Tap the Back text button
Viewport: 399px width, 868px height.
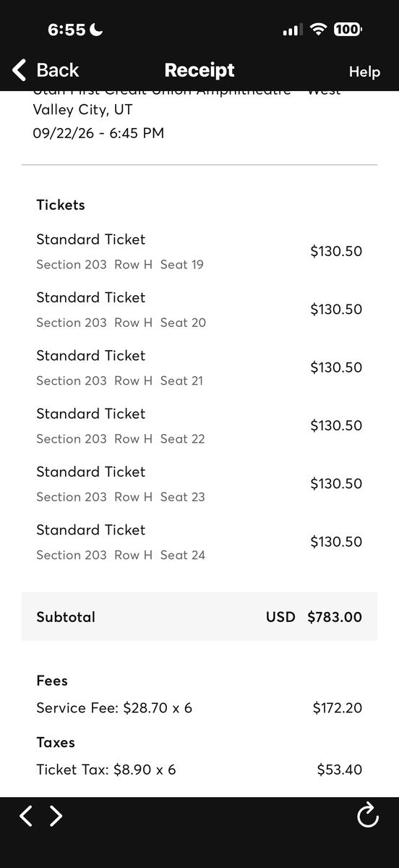coord(58,70)
